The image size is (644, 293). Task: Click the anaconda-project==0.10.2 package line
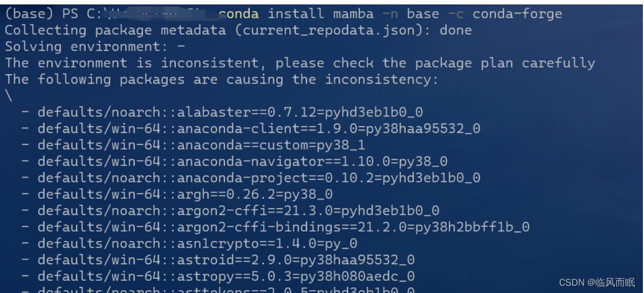point(251,178)
